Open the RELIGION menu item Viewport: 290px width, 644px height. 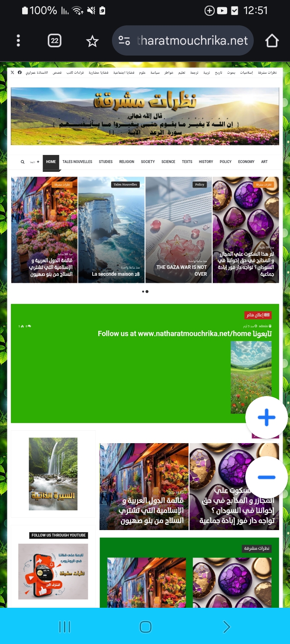[x=126, y=162]
